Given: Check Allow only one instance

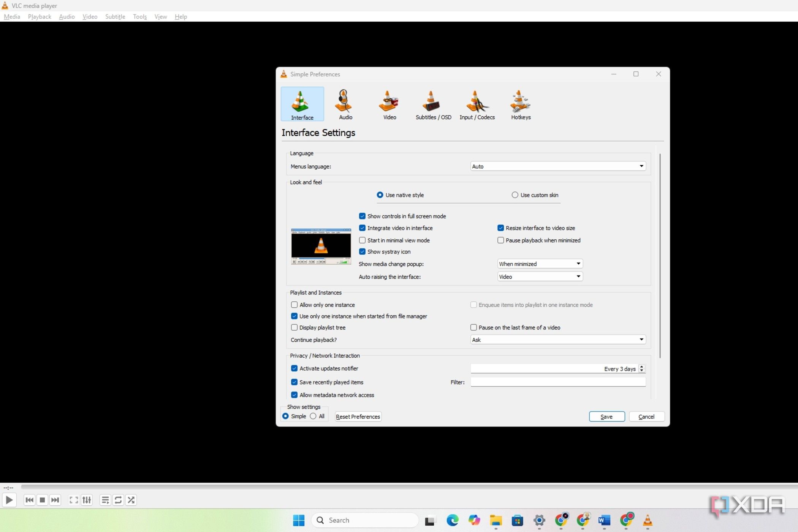Looking at the screenshot, I should coord(294,305).
